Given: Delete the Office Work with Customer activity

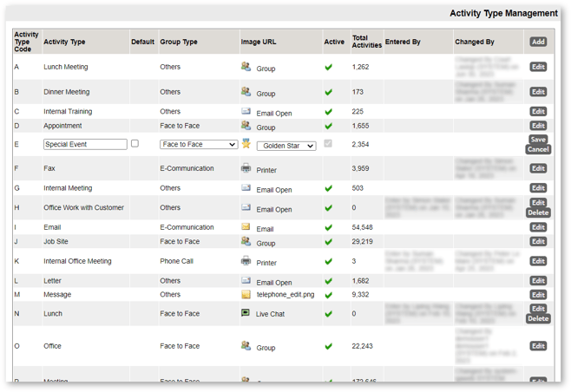Looking at the screenshot, I should tap(538, 212).
